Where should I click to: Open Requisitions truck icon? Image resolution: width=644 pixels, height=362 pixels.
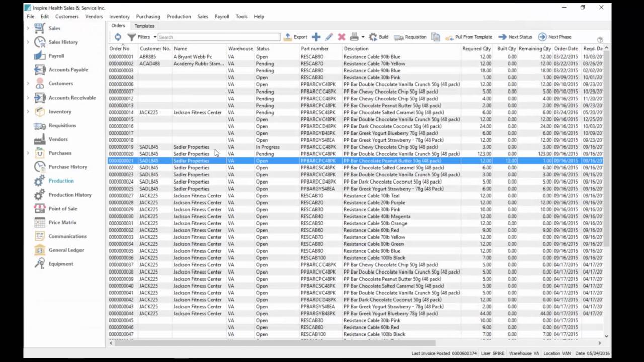[40, 125]
